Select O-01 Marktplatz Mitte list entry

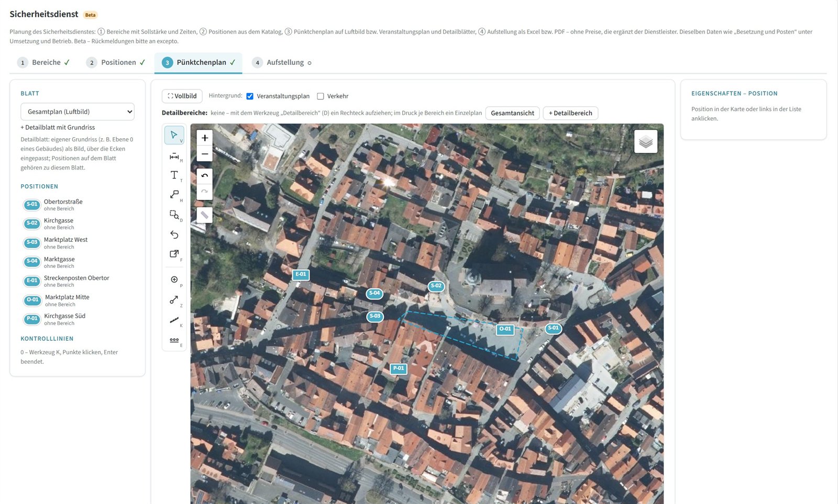pos(78,300)
